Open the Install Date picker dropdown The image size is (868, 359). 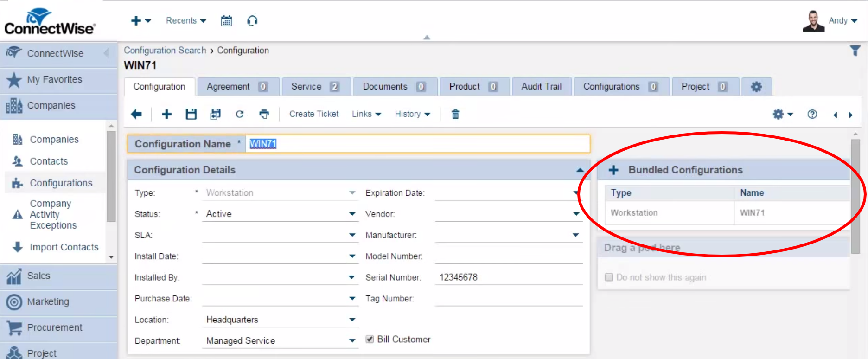pos(352,256)
